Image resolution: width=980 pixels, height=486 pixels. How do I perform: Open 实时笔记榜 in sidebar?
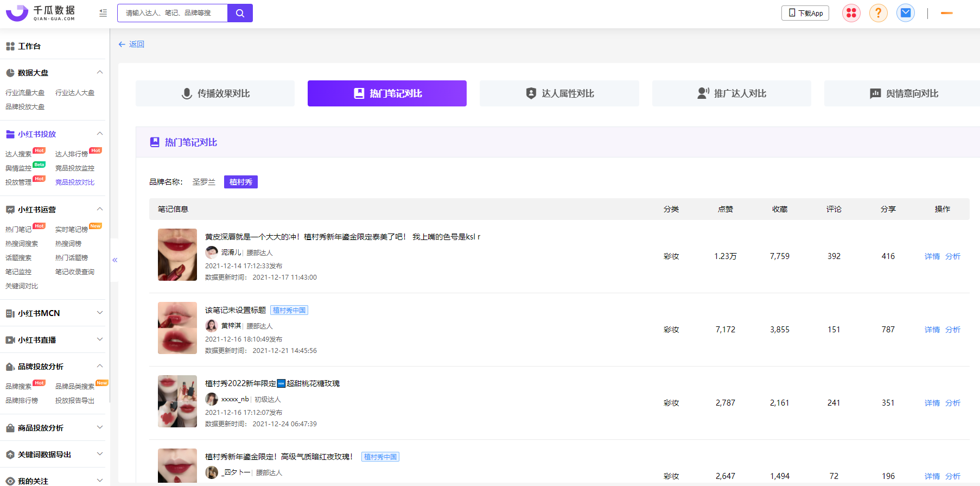tap(72, 230)
